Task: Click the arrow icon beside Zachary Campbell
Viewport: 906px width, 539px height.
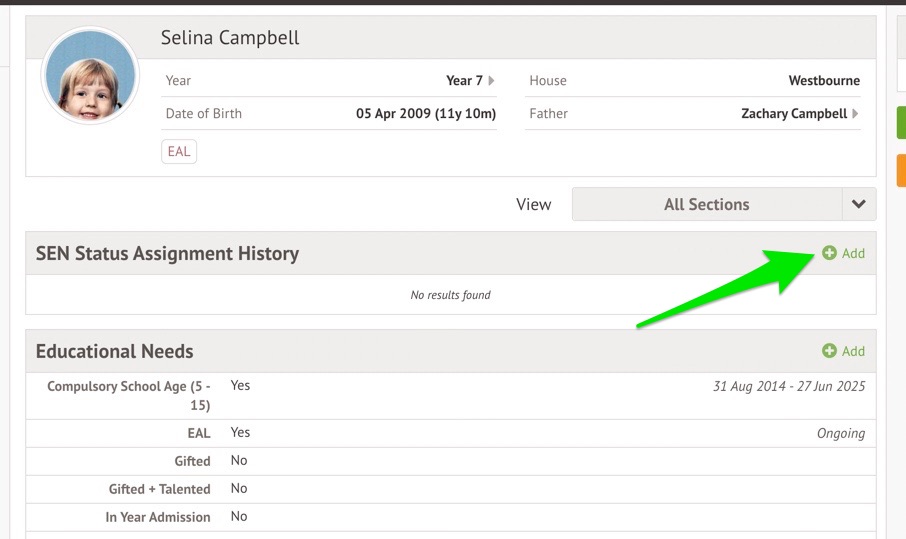Action: (x=855, y=114)
